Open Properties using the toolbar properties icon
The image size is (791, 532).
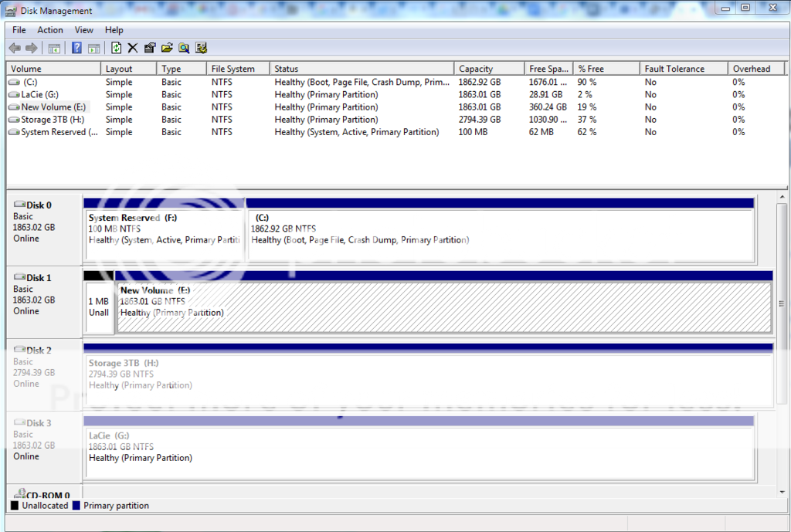pos(149,48)
